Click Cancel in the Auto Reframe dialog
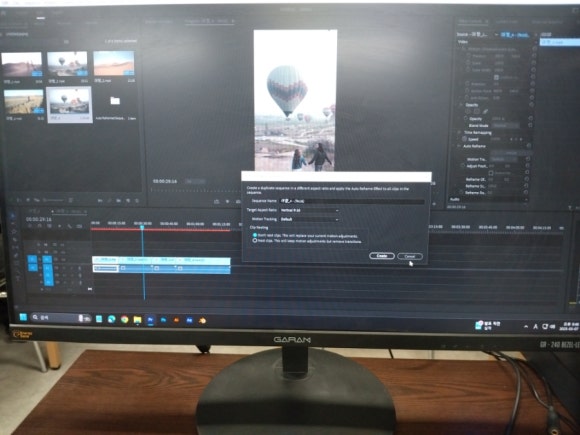Viewport: 580px width, 435px height. [x=409, y=256]
